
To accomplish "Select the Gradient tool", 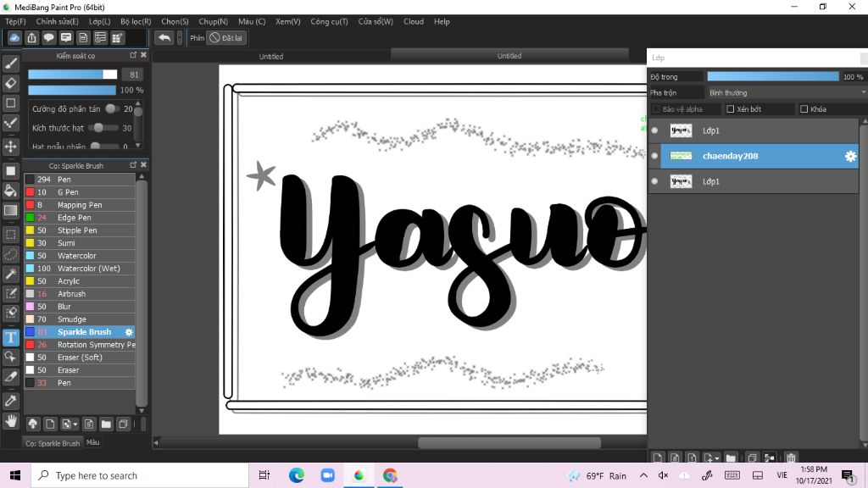I will point(10,210).
